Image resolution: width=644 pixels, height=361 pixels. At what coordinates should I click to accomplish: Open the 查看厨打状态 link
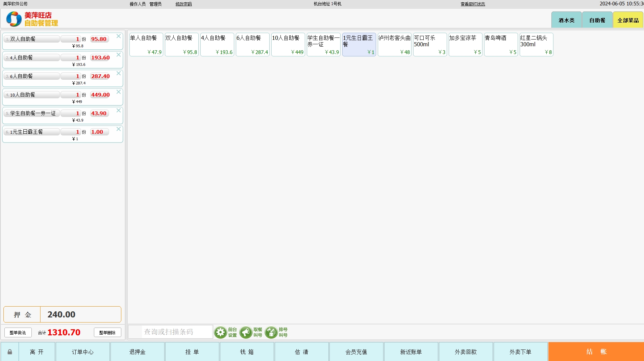coord(473,4)
